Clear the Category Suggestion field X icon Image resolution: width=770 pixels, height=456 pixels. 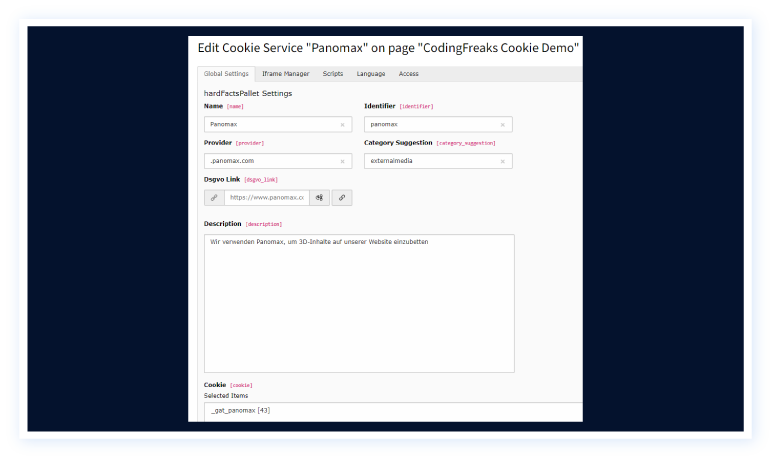(x=502, y=161)
